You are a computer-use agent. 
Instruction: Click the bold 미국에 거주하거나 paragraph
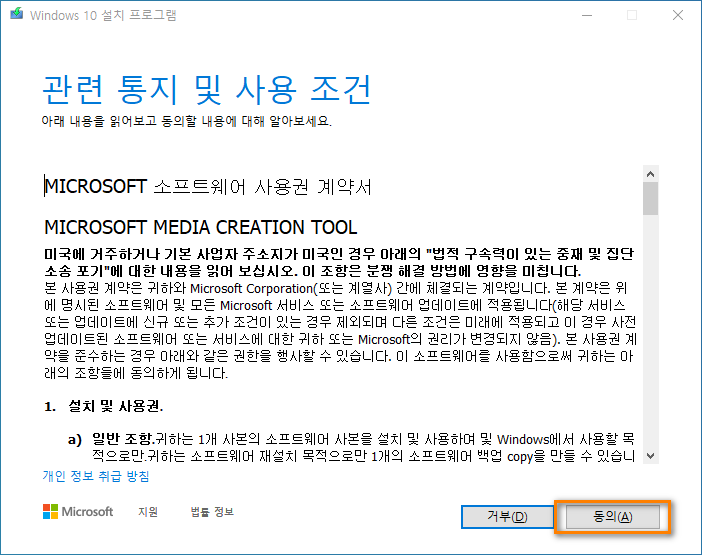339,262
